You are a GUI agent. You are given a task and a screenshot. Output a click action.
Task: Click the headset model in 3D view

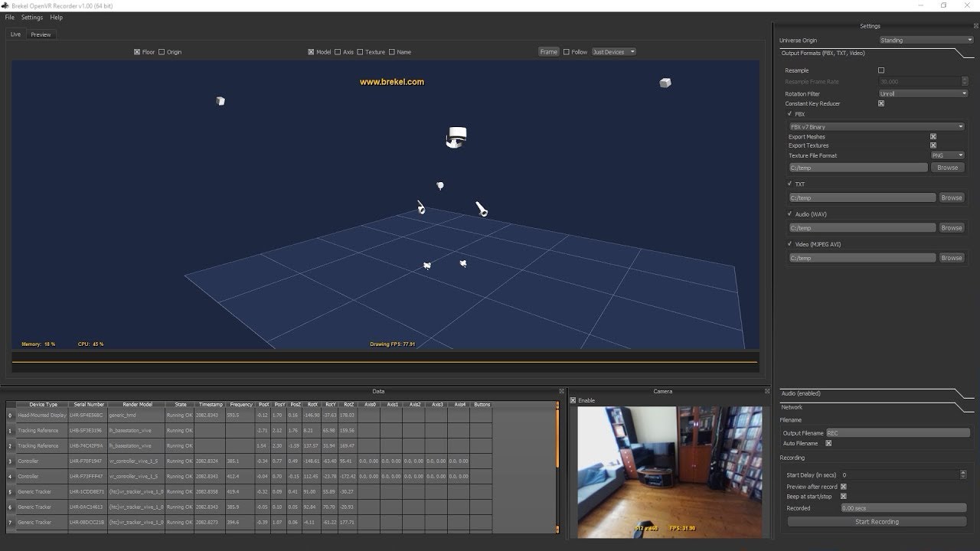(456, 138)
